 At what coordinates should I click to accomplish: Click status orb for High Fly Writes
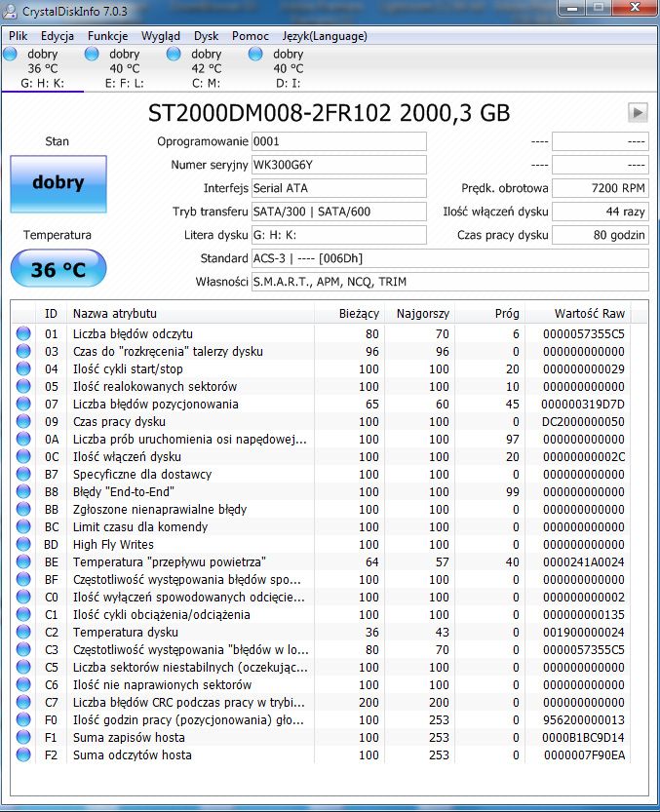tap(23, 544)
